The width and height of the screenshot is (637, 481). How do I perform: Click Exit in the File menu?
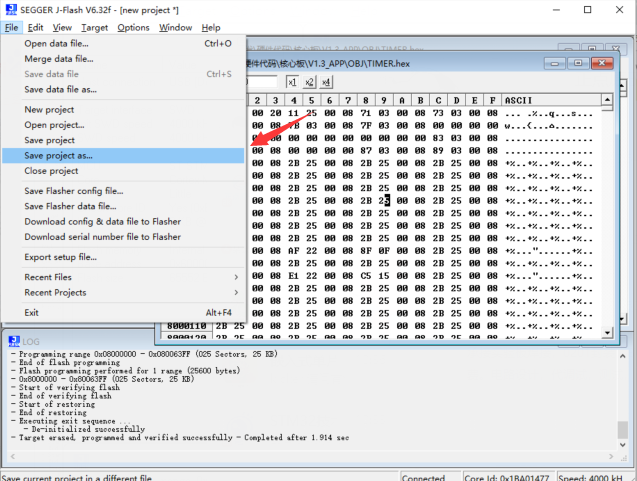[x=32, y=313]
